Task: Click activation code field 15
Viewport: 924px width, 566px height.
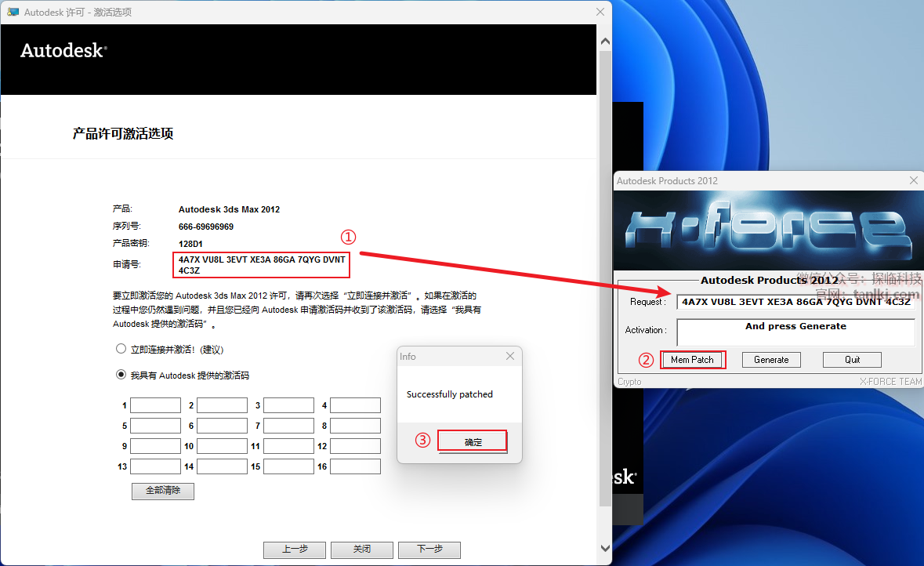Action: click(x=288, y=466)
